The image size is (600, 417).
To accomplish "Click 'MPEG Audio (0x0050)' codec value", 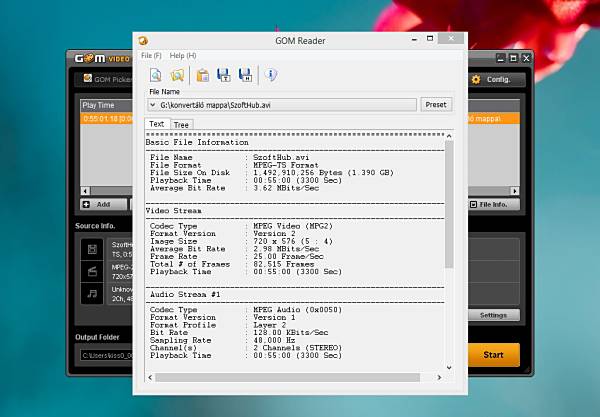I will [x=297, y=310].
